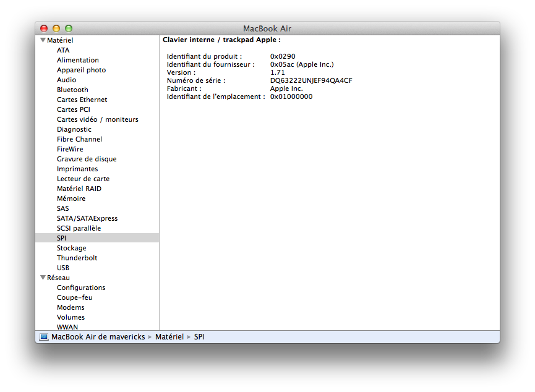Click MacBook Air de mavericks breadcrumb

[98, 337]
